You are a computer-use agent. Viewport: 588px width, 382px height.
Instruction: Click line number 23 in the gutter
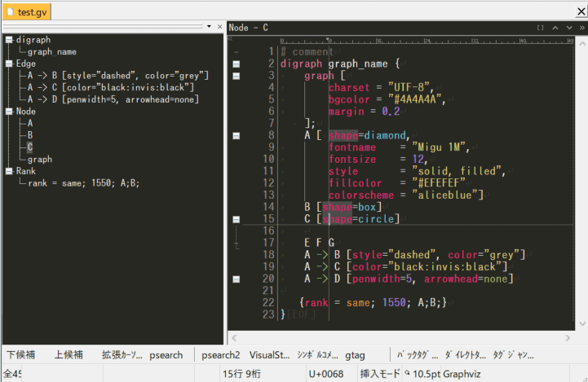[x=268, y=314]
